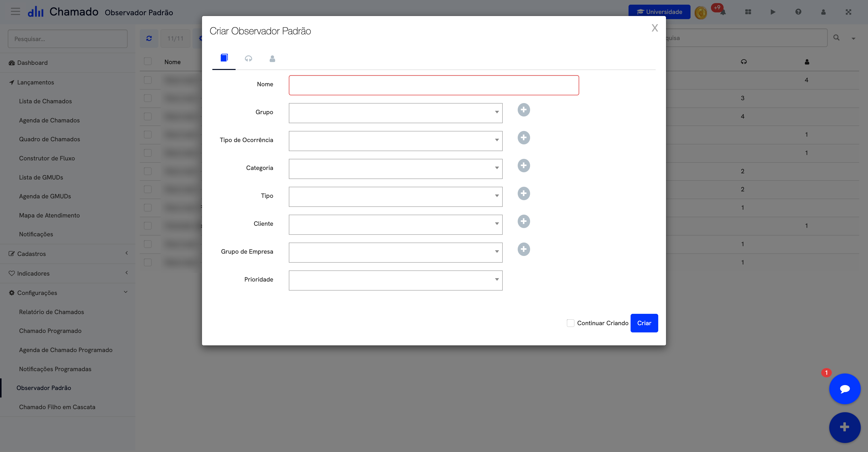Click inside the Nome input field

[433, 85]
